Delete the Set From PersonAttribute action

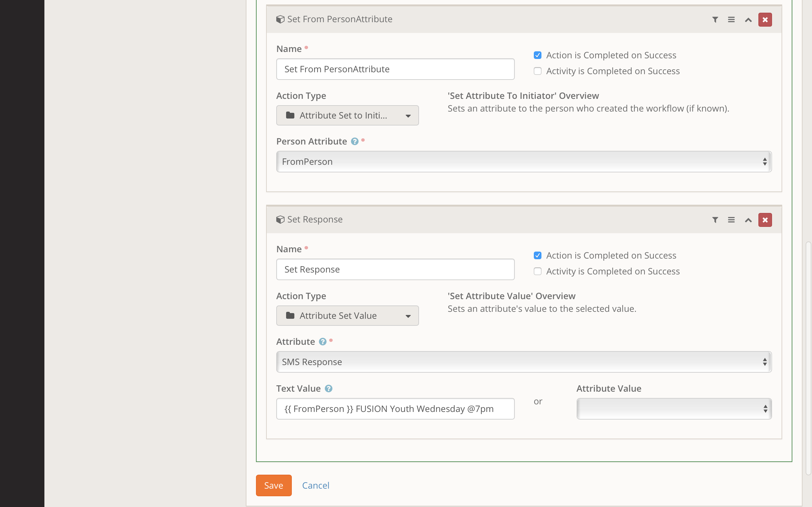(765, 19)
